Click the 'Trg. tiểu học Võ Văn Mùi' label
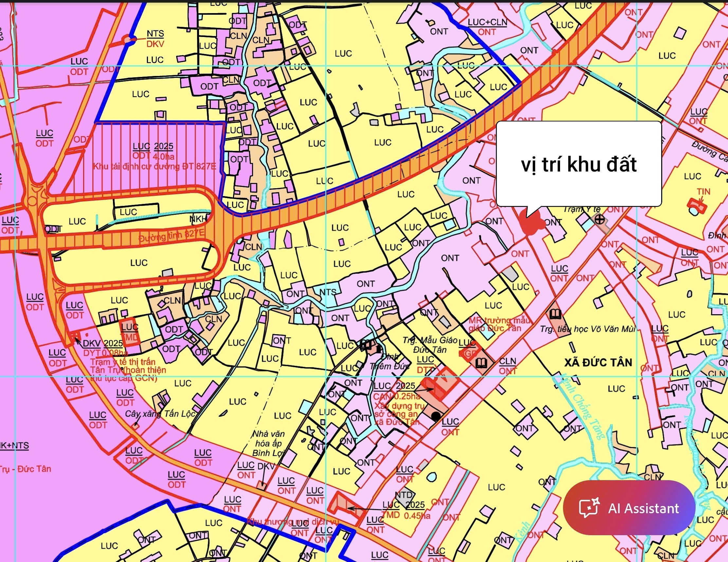Image resolution: width=728 pixels, height=562 pixels. [x=588, y=329]
